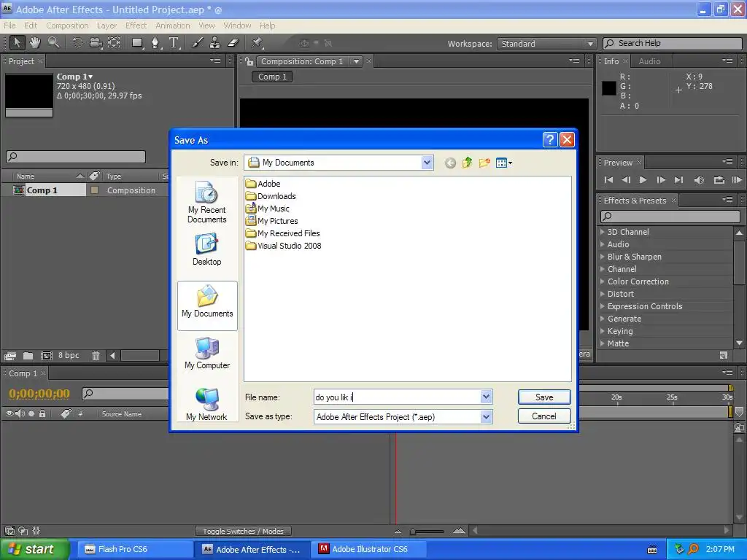Select the Brush tool
The image size is (747, 560).
click(x=197, y=43)
